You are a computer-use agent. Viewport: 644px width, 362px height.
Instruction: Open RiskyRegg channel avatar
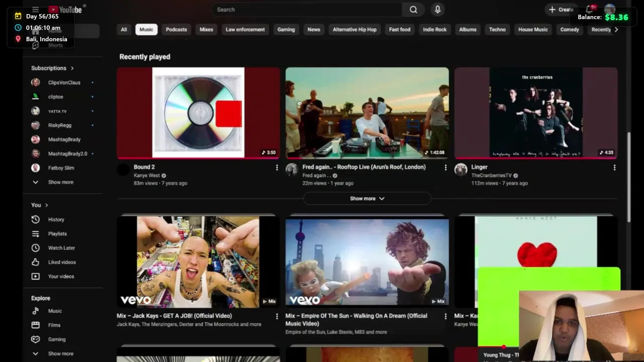pyautogui.click(x=35, y=125)
